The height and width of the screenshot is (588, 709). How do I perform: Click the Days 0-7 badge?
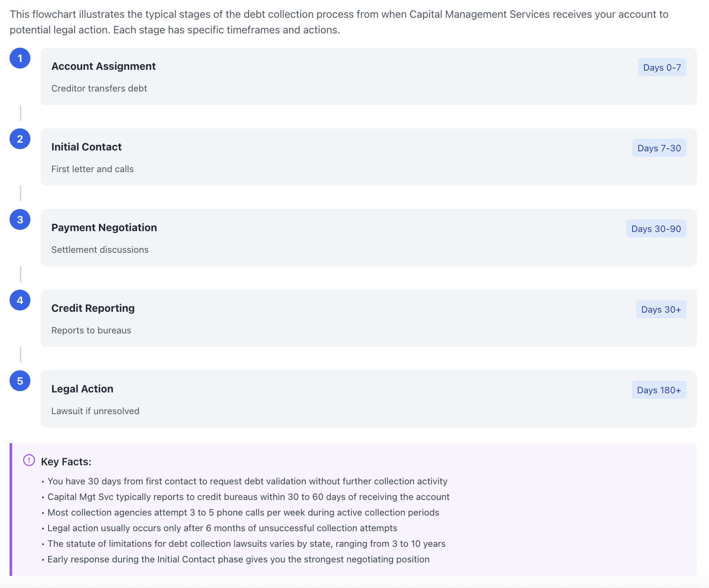(x=662, y=67)
